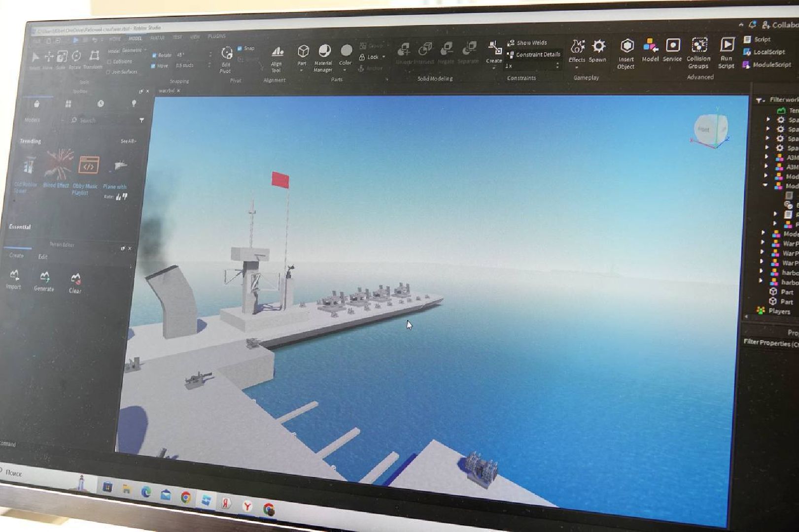Click the See All link in Trending
Viewport: 799px width, 532px height.
[128, 141]
